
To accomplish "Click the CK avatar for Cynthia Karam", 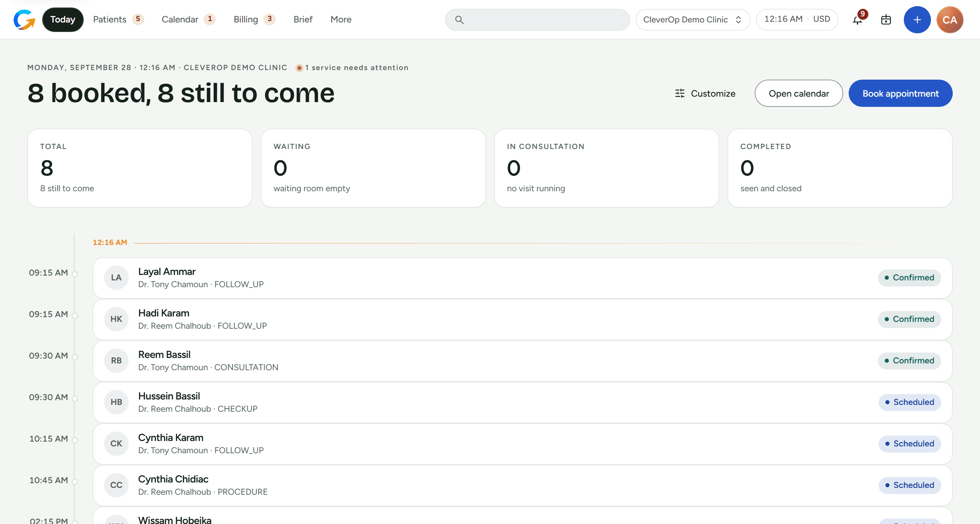I will coord(116,443).
